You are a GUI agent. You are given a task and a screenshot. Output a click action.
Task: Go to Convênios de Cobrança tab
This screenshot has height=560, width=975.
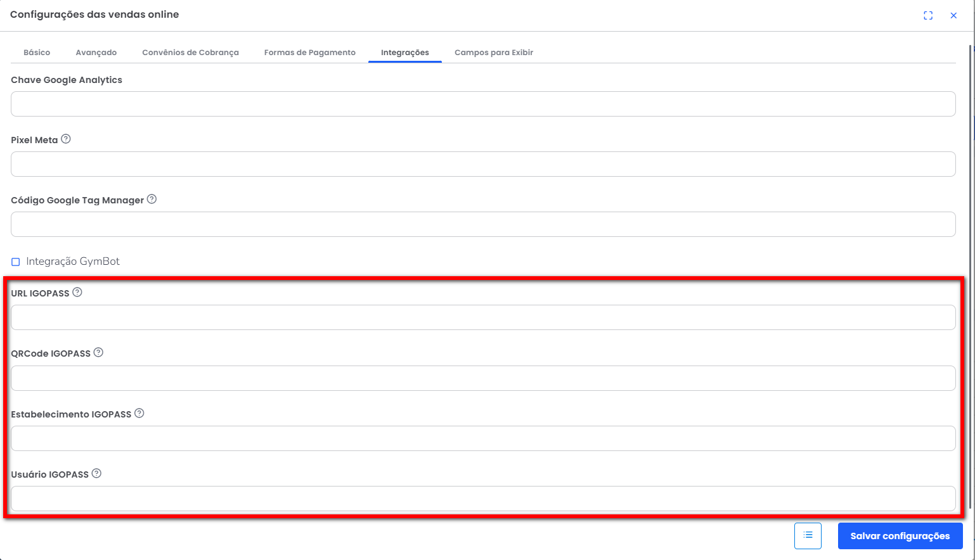tap(190, 53)
